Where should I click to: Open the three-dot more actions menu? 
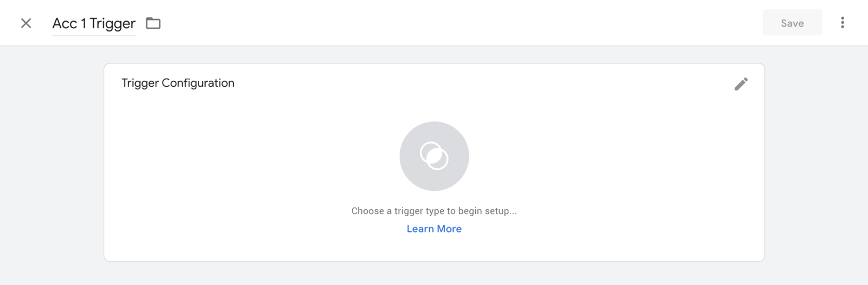tap(843, 23)
